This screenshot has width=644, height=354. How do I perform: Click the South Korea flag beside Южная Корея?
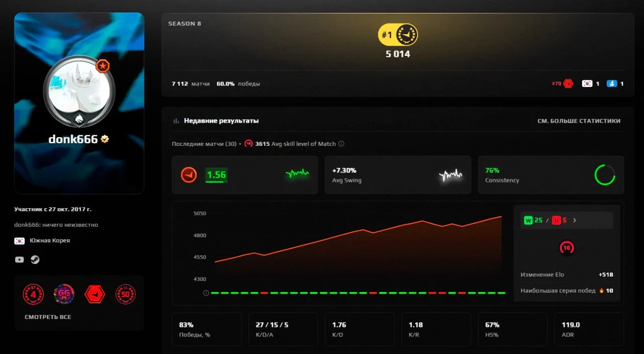(x=19, y=241)
